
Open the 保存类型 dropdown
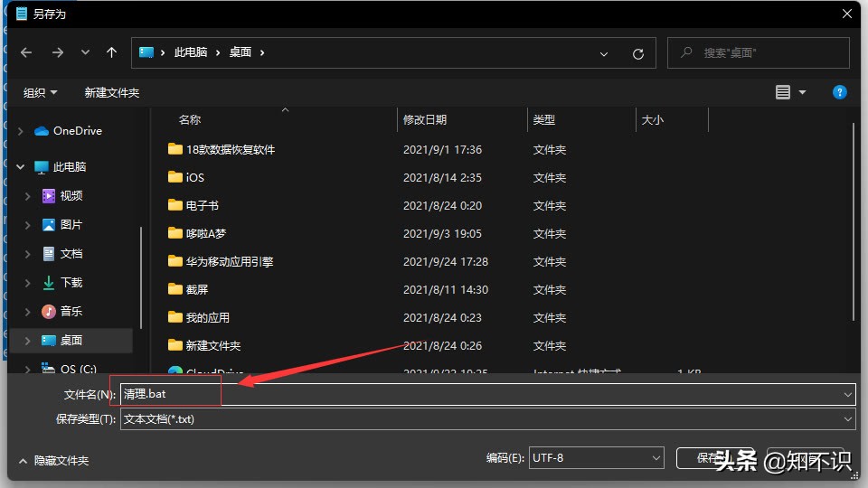[x=487, y=419]
